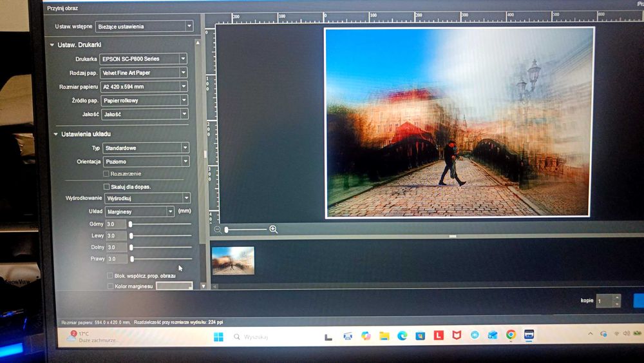The image size is (644, 363).
Task: Collapse the Ustawienia układu section
Action: (x=56, y=134)
